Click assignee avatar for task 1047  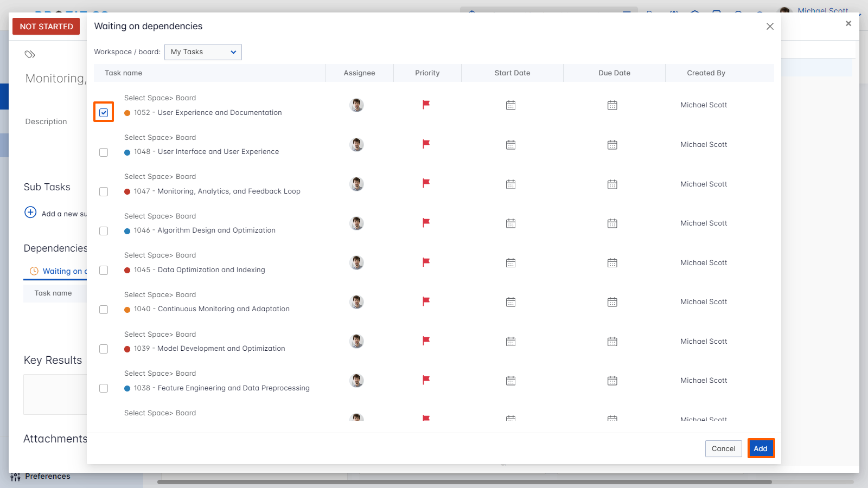pos(356,184)
